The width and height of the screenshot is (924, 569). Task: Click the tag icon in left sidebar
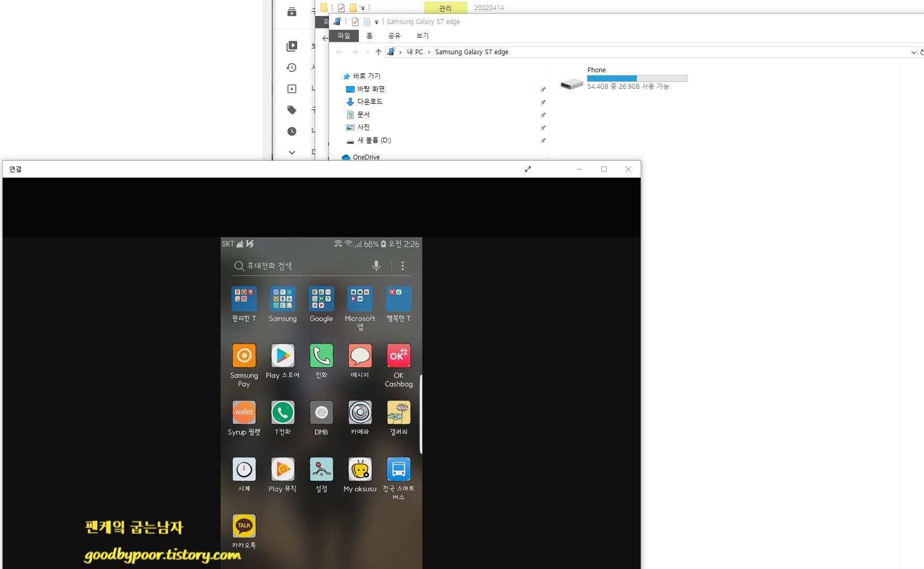292,110
